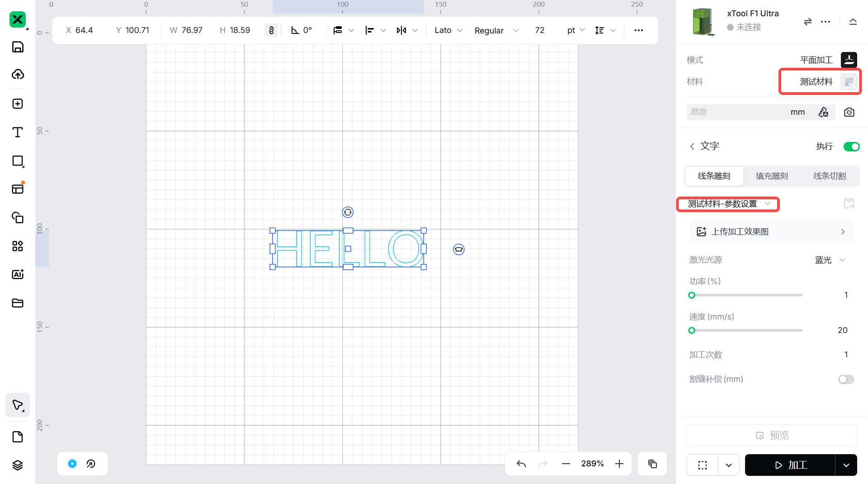The image size is (868, 484).
Task: Click the camera capture icon
Action: pyautogui.click(x=849, y=112)
